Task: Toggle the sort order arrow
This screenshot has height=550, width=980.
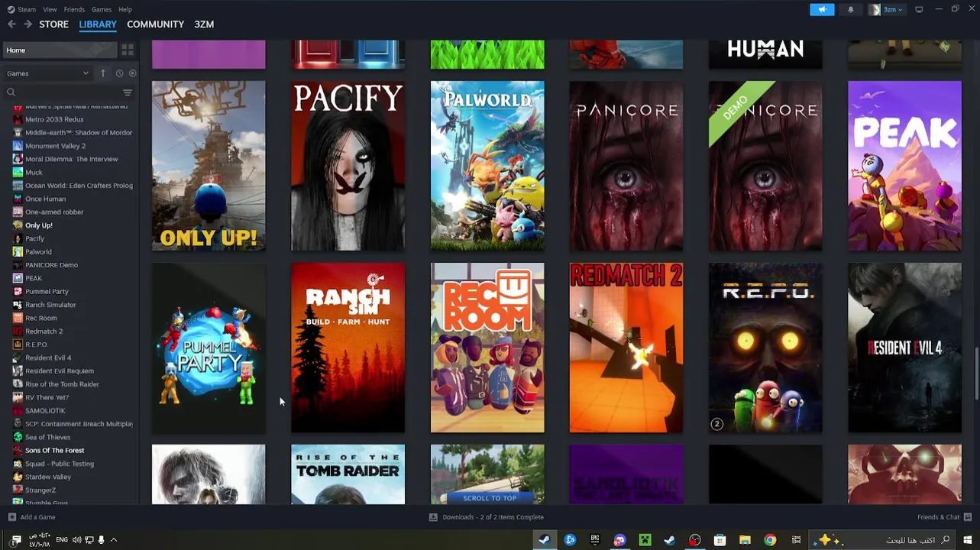Action: pyautogui.click(x=103, y=73)
